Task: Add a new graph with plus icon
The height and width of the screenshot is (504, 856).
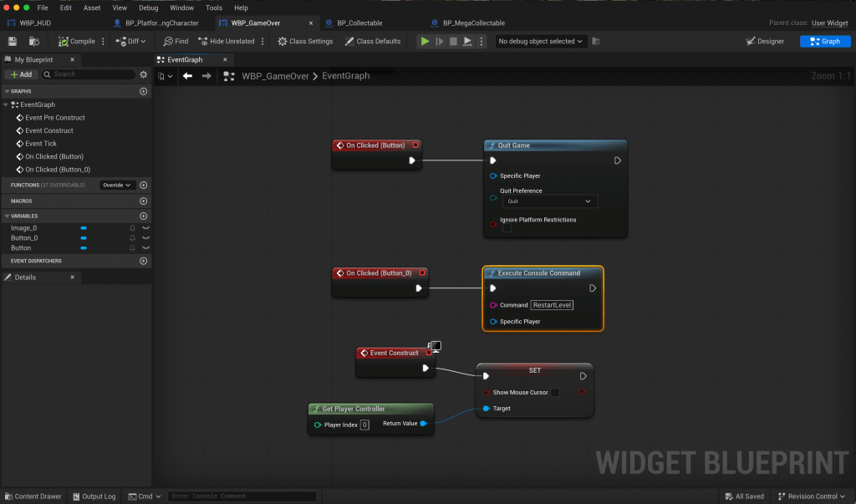Action: [143, 91]
